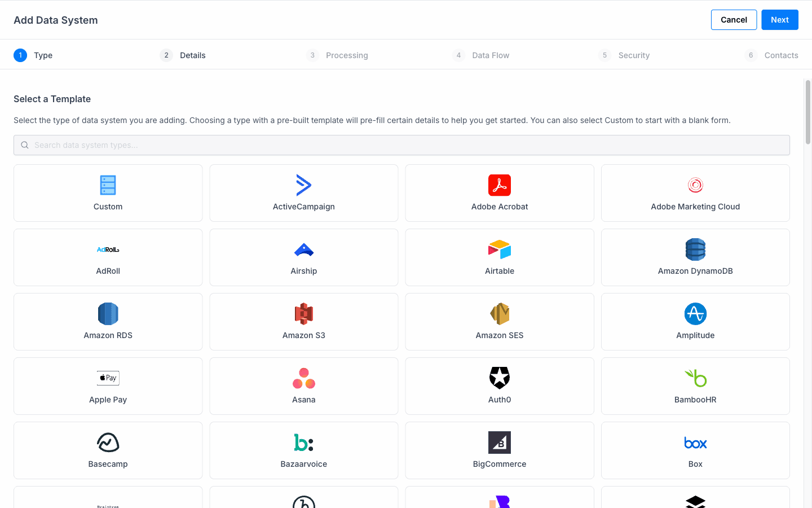
Task: Click the 'AdRoll' card label
Action: (108, 271)
